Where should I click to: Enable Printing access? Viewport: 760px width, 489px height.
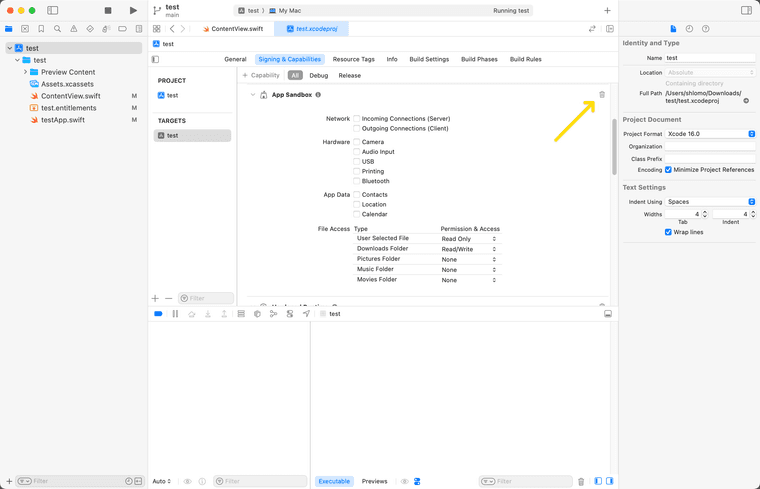click(x=357, y=171)
